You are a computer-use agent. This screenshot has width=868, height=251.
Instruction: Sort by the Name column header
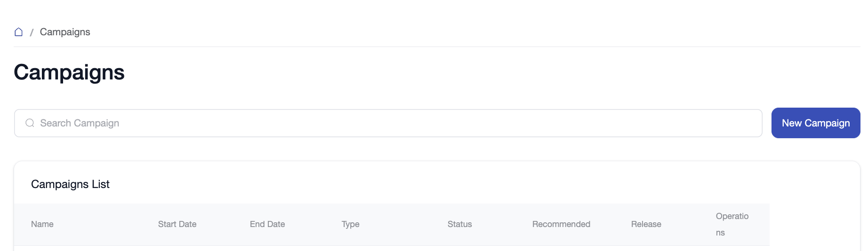coord(42,224)
